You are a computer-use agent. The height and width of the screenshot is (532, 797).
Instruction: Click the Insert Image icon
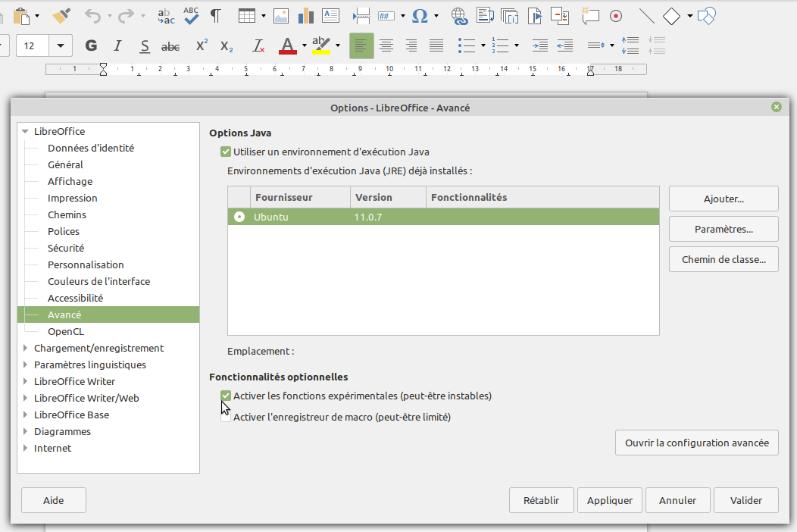click(281, 15)
